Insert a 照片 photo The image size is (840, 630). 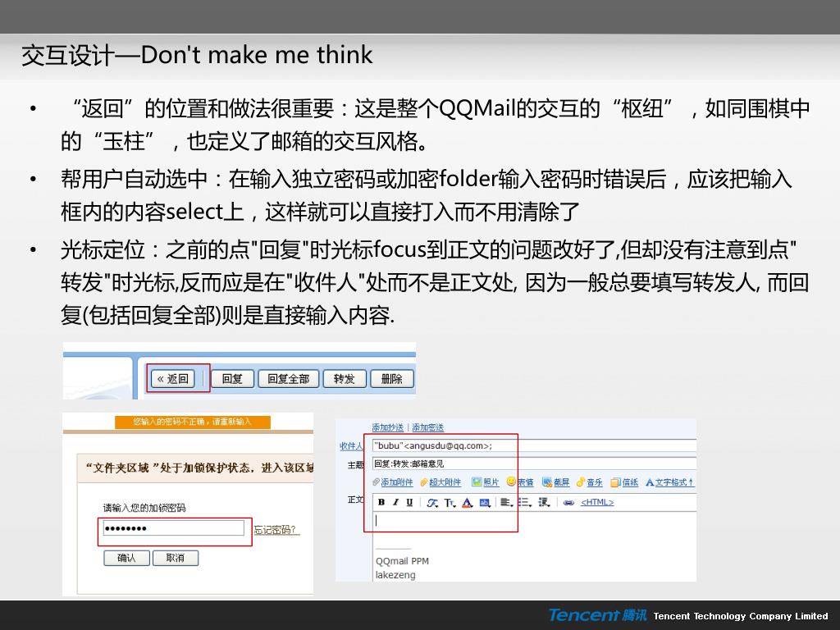(486, 482)
